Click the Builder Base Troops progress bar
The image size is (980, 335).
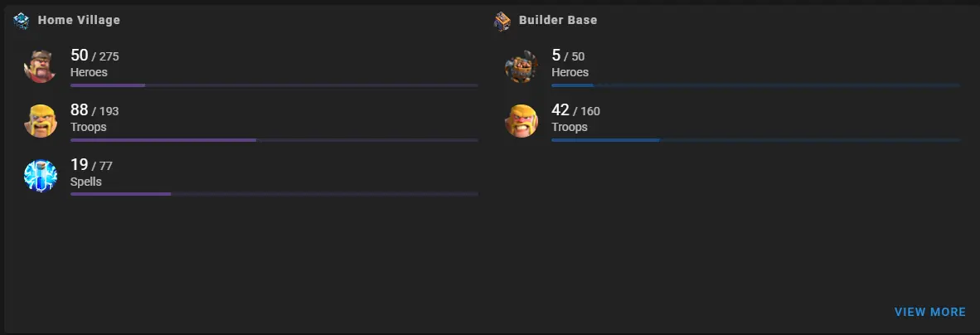point(755,140)
